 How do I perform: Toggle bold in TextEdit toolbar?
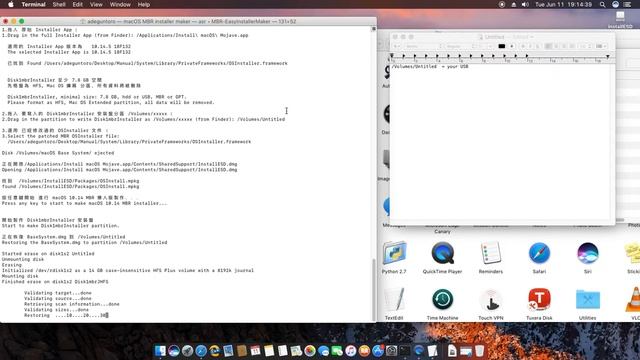click(x=523, y=46)
